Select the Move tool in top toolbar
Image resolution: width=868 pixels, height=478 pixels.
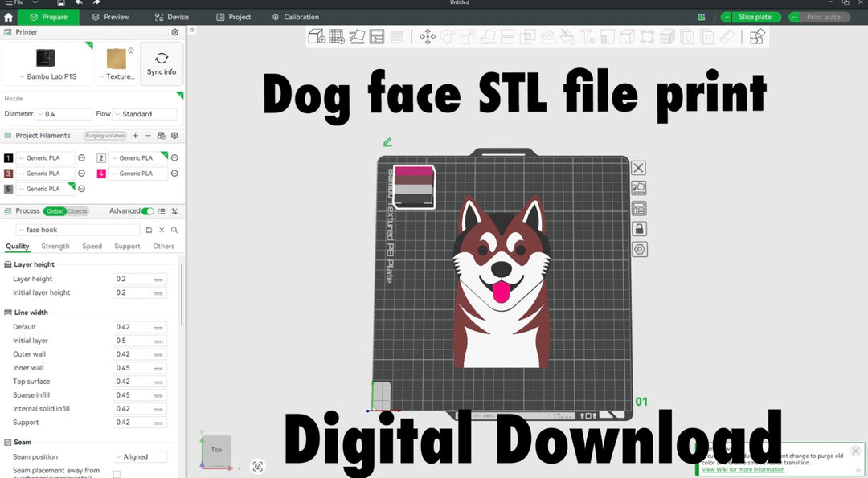[x=428, y=37]
